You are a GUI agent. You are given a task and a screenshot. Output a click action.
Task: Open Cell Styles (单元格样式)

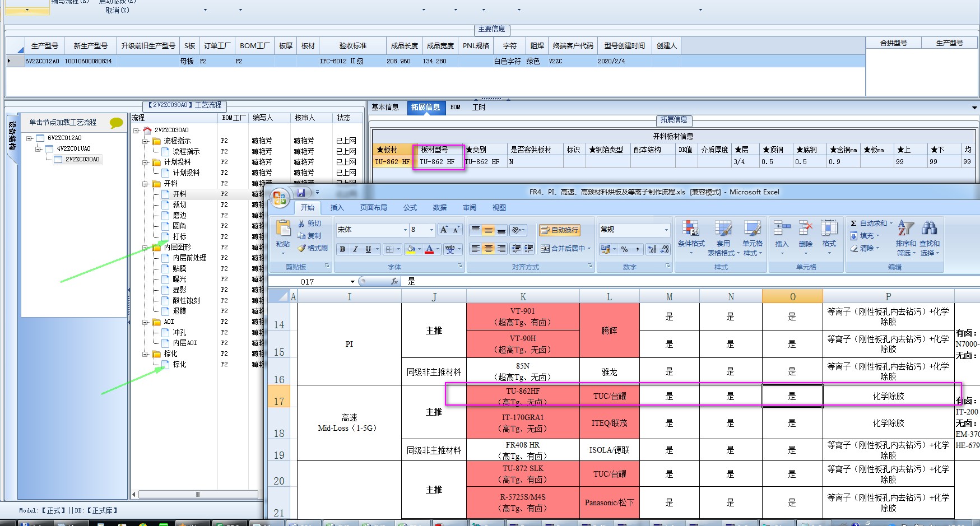point(753,237)
